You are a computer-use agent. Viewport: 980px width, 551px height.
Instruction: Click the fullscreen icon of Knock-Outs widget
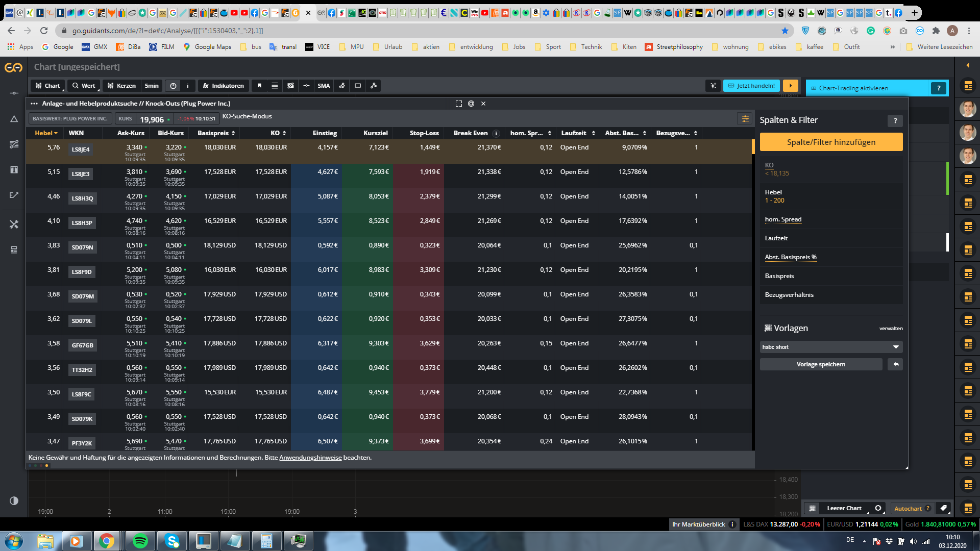(458, 104)
